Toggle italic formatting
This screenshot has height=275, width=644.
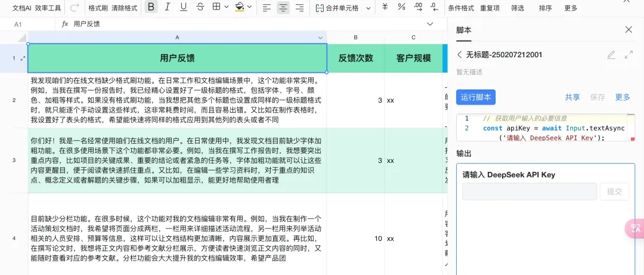pos(167,7)
